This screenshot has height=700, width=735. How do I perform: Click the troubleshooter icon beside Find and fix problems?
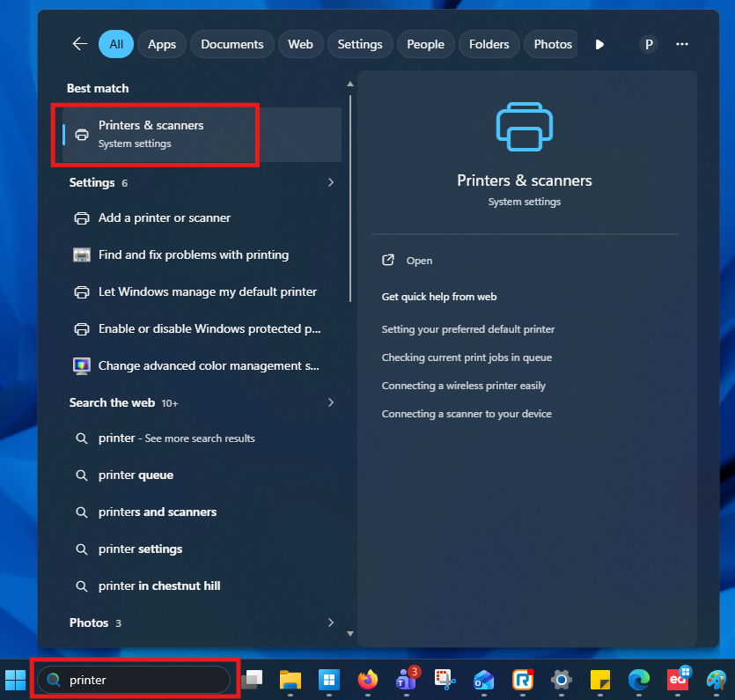pyautogui.click(x=82, y=255)
